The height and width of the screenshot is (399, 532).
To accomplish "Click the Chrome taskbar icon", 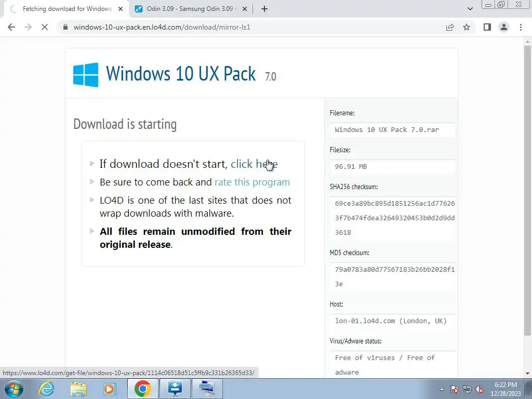I will pyautogui.click(x=142, y=389).
